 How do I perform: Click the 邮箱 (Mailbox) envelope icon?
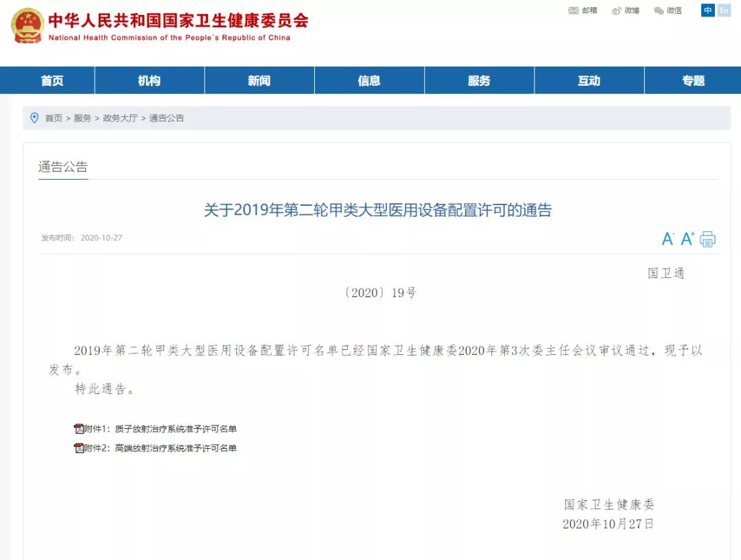tap(573, 10)
